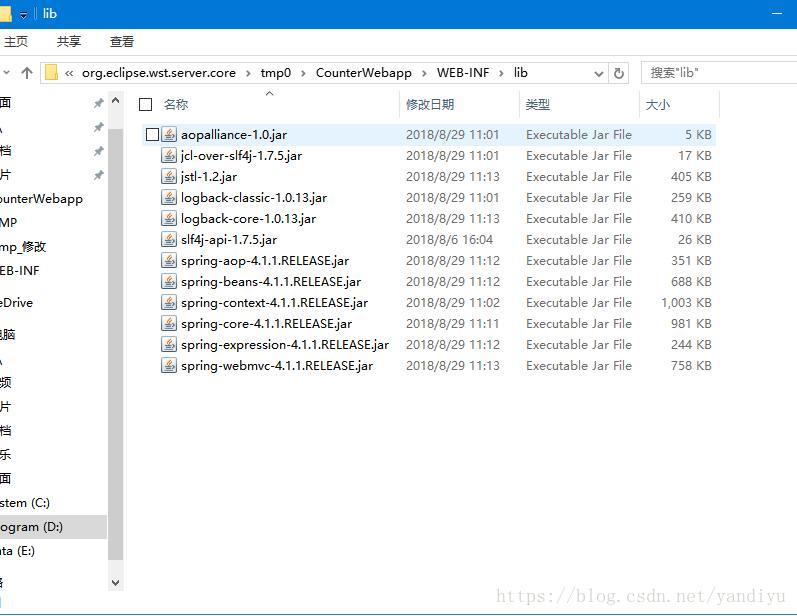Viewport: 797px width, 616px height.
Task: Click the spring-core-4.1.1.RELEASE.jar file icon
Action: pyautogui.click(x=169, y=324)
